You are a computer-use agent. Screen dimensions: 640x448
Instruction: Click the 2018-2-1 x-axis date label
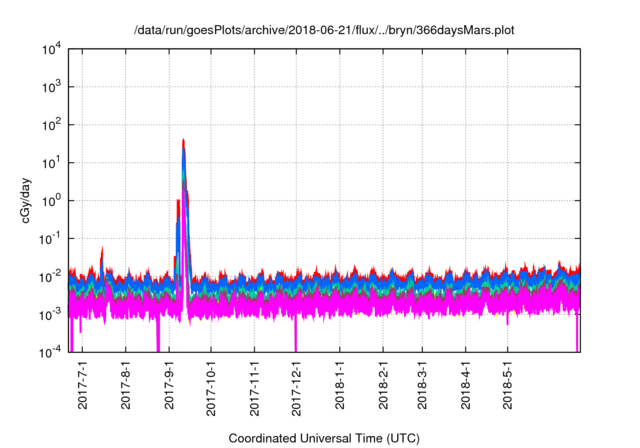(383, 385)
